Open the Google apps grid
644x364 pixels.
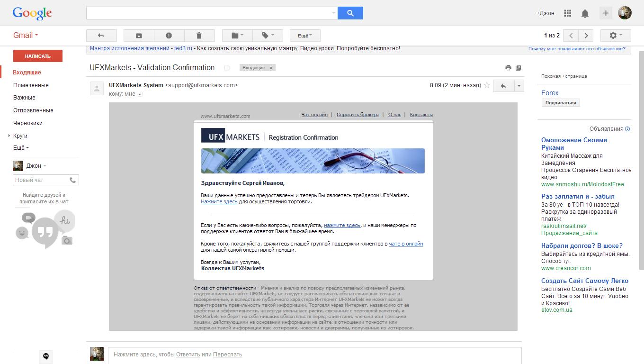click(568, 13)
